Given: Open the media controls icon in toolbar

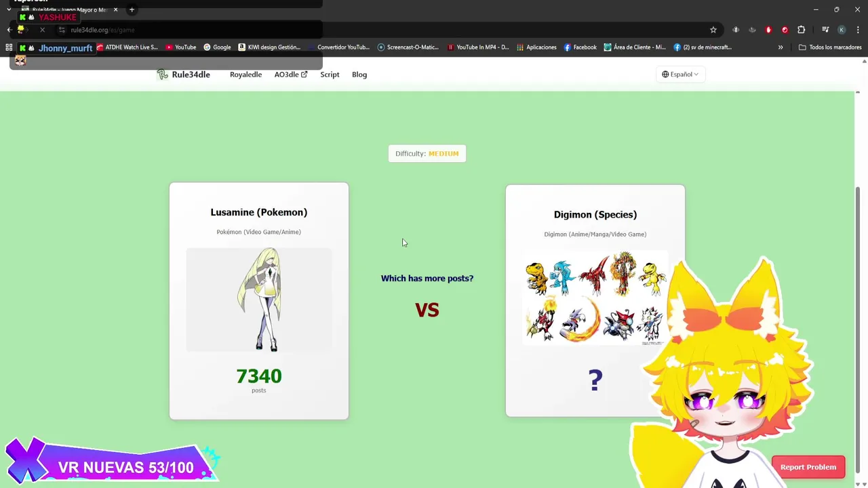Looking at the screenshot, I should click(825, 30).
